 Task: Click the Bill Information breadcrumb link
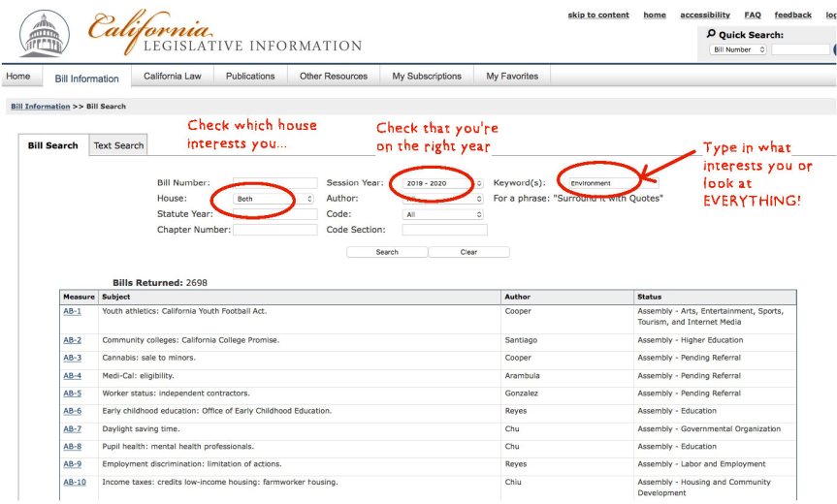[40, 107]
